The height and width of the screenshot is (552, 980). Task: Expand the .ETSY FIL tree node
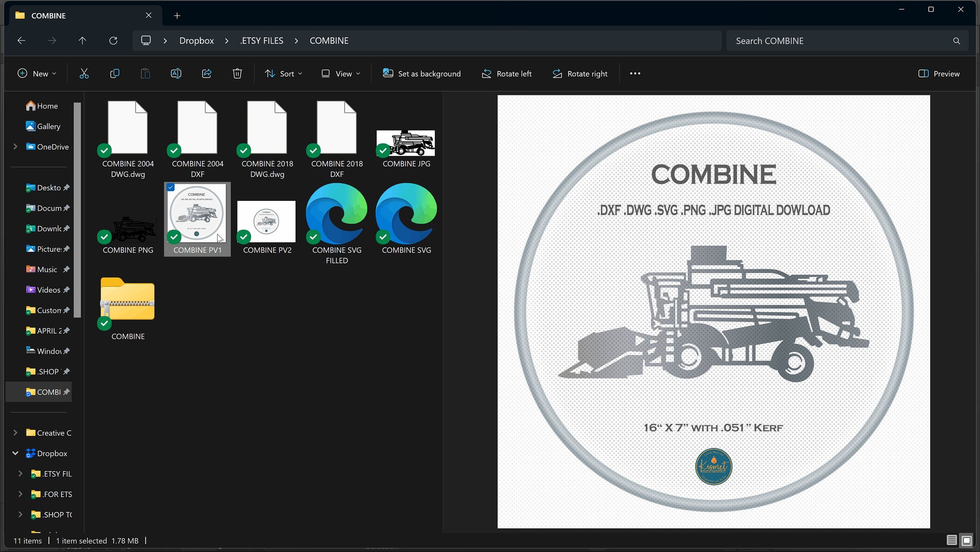(20, 473)
